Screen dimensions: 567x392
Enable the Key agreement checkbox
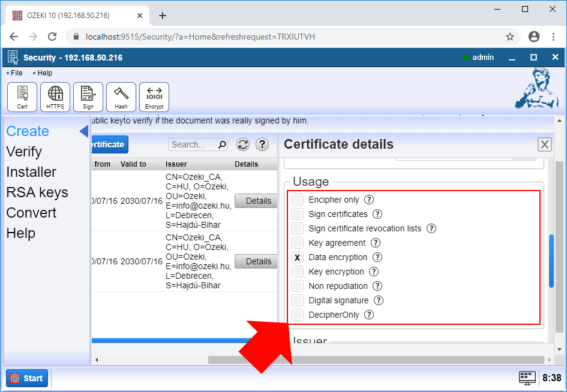tap(298, 243)
